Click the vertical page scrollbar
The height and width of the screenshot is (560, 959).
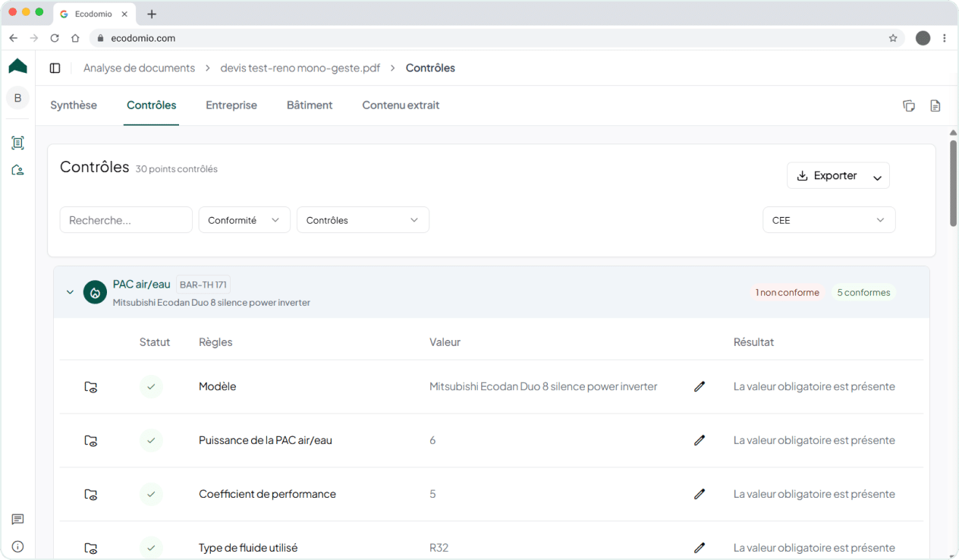(953, 182)
